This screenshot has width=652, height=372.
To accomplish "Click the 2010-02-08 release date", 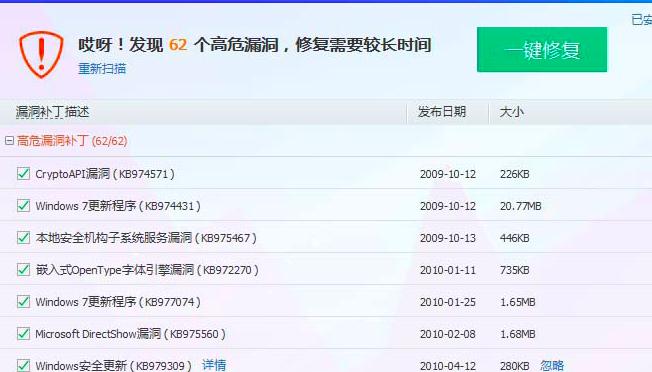I will pyautogui.click(x=447, y=334).
